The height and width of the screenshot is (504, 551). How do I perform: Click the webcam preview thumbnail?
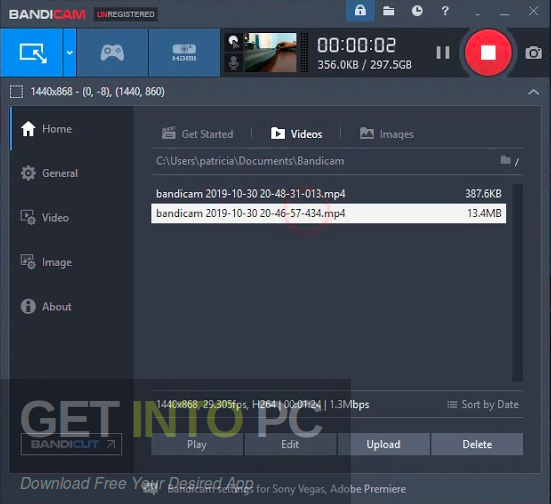271,52
